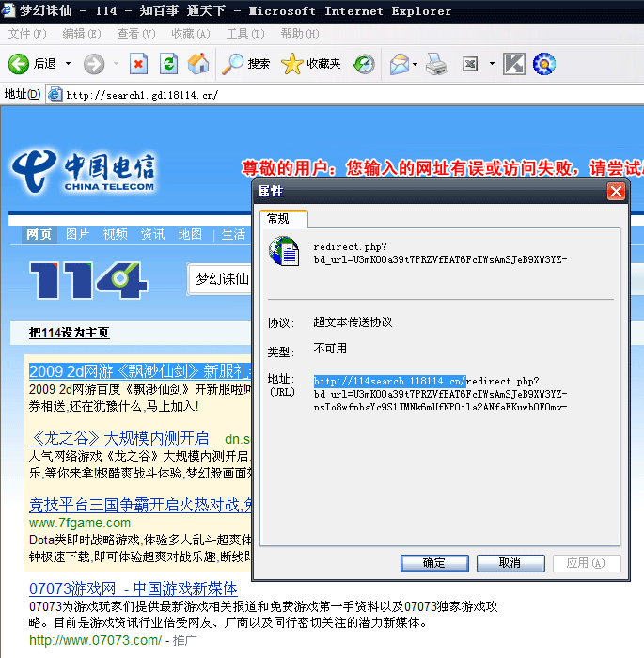
Task: Click the 不可用 type value
Action: click(330, 349)
